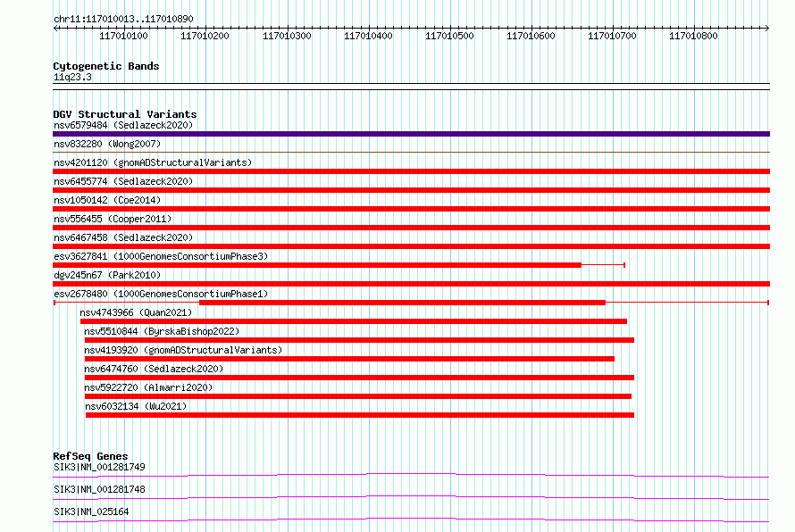This screenshot has width=795, height=532.
Task: Click the esv3627841 (1000GenomesConsortiumPhase3) label
Action: coord(161,256)
